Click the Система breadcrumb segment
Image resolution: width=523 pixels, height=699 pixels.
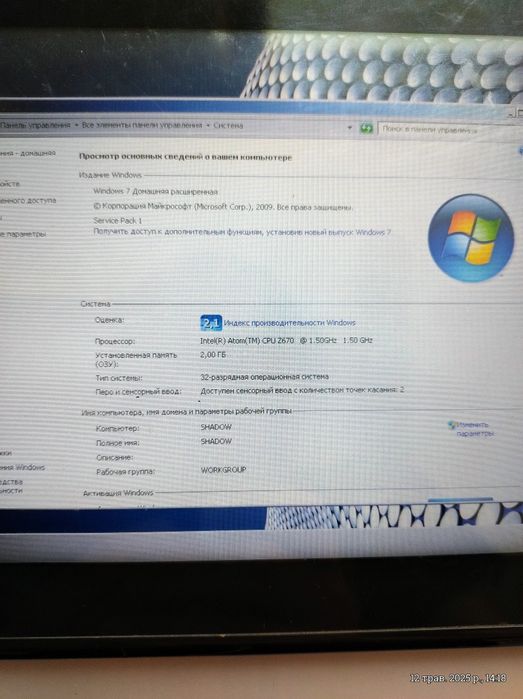point(228,126)
